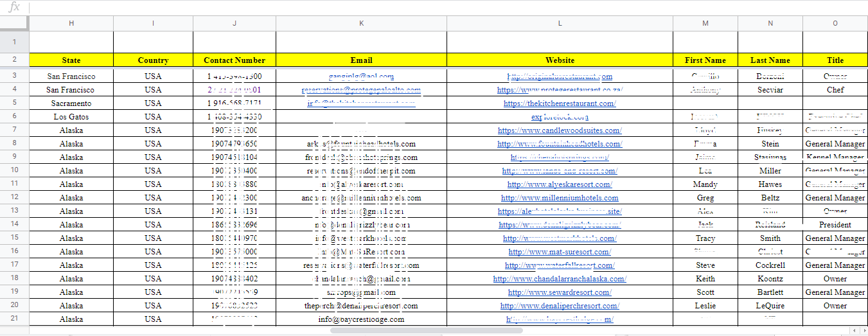Select column K header
The height and width of the screenshot is (336, 868).
(x=361, y=23)
